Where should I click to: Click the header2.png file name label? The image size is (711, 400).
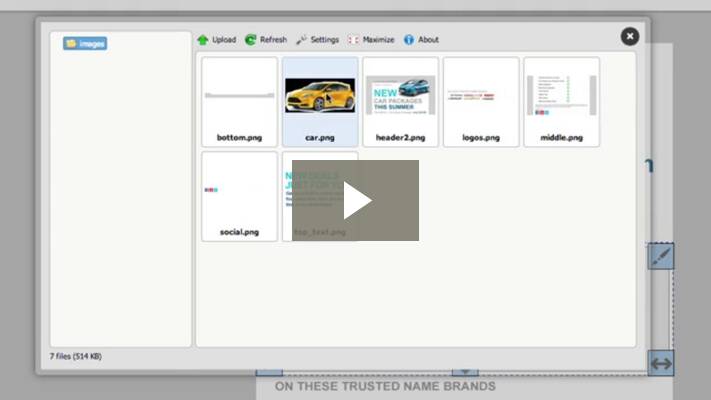[x=400, y=137]
